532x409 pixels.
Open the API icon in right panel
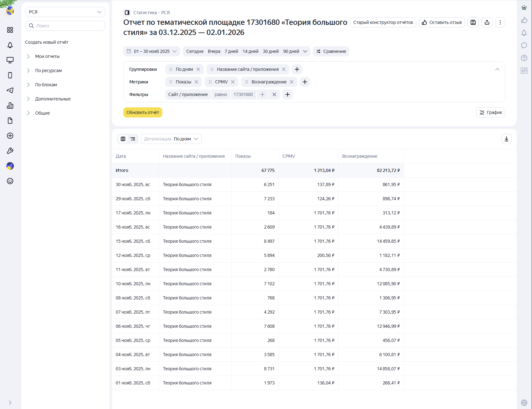tap(524, 71)
